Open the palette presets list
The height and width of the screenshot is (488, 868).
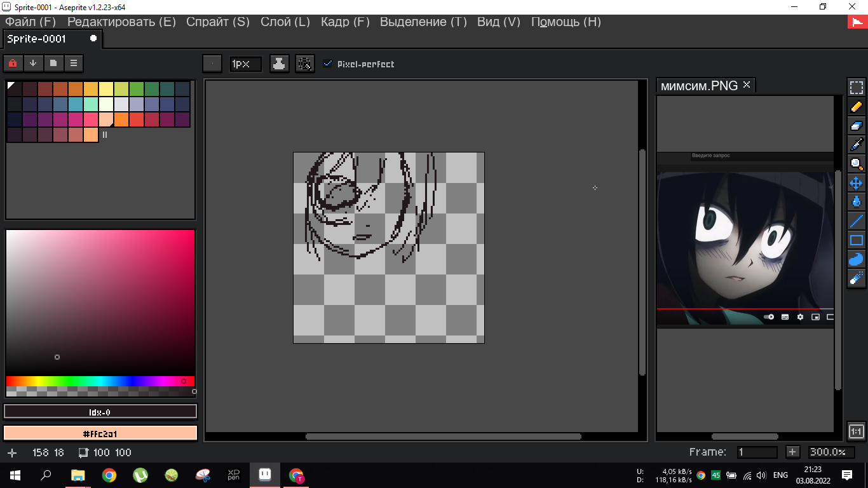(53, 63)
